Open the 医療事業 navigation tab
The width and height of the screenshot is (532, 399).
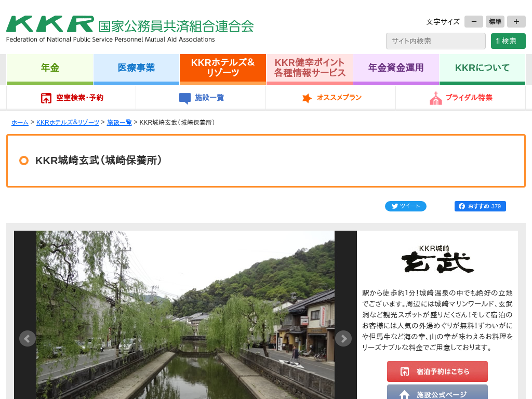tap(137, 69)
